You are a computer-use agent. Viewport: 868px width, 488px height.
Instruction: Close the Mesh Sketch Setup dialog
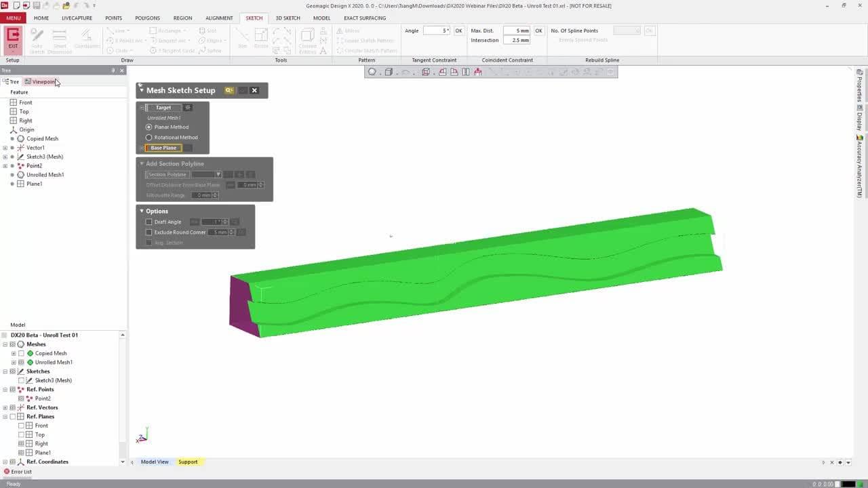(x=254, y=90)
